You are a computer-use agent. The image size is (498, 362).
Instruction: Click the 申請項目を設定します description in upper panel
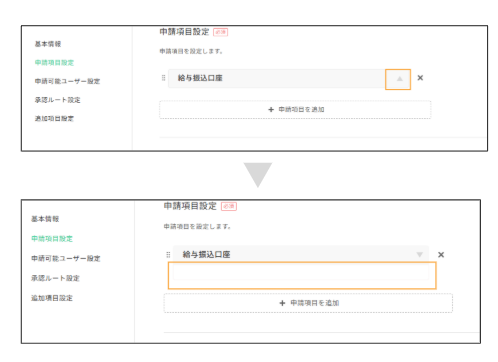pyautogui.click(x=191, y=51)
